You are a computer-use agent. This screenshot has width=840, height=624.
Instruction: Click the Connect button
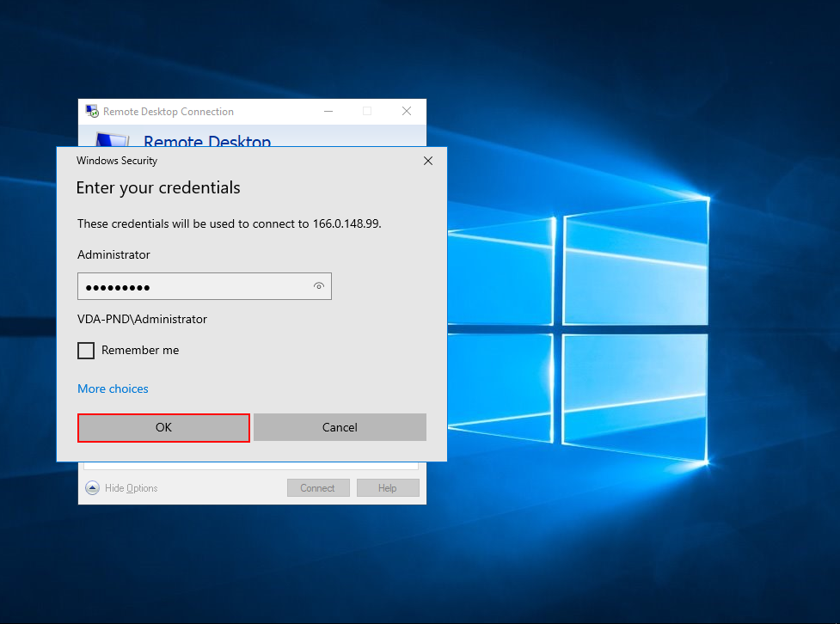(317, 488)
